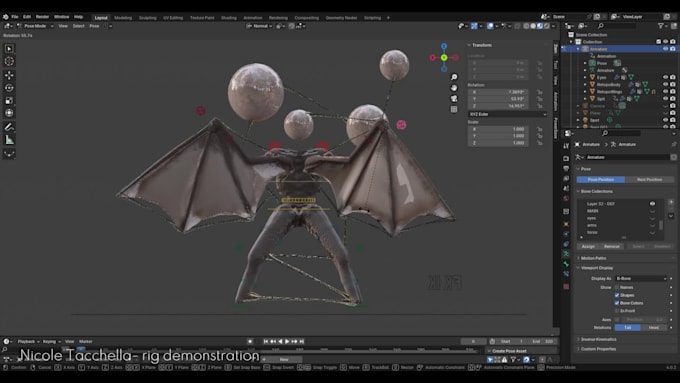Toggle RetopoBody visibility eye in outliner

point(665,85)
